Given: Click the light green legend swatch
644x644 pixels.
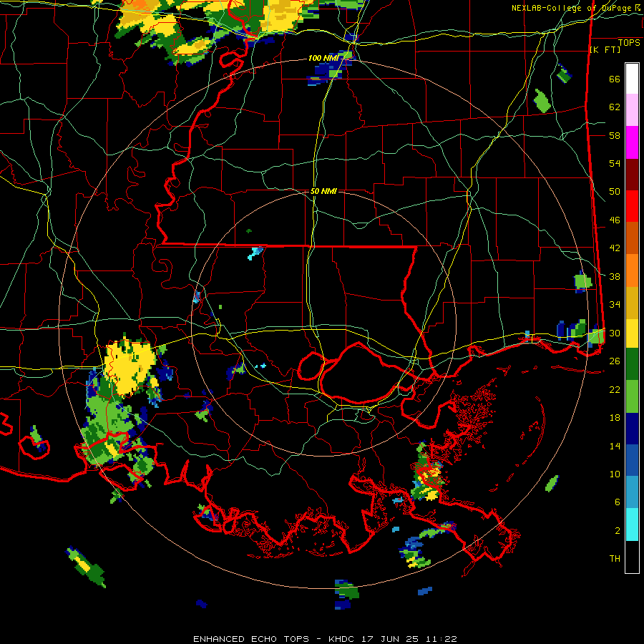Looking at the screenshot, I should 632,396.
